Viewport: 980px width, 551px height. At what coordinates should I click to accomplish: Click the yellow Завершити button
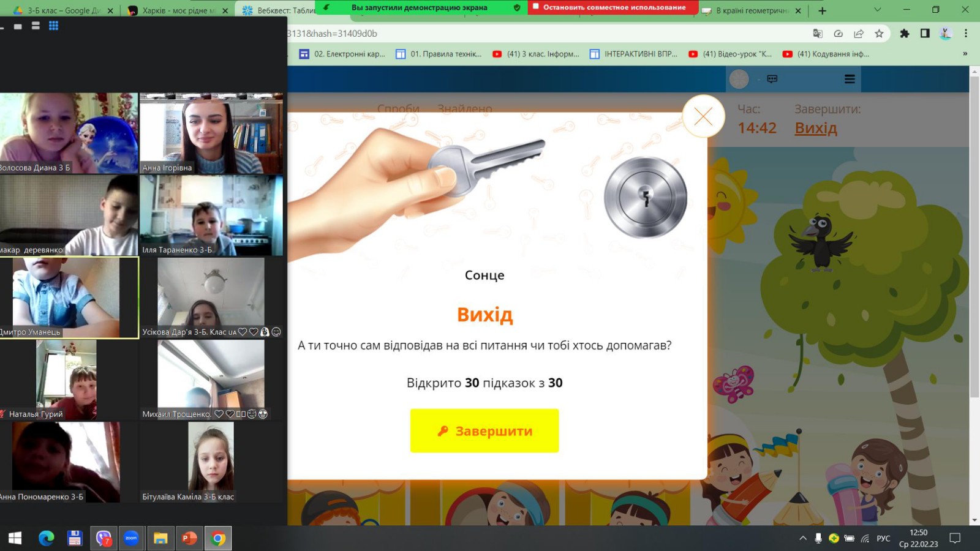[484, 431]
